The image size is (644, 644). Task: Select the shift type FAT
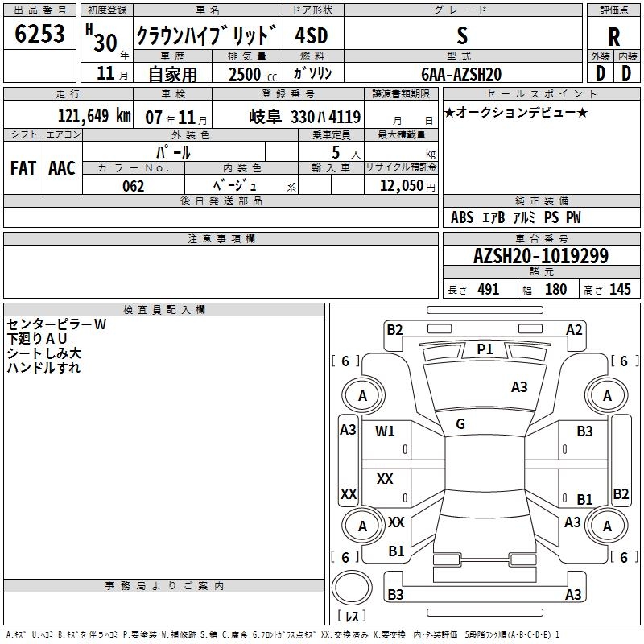pyautogui.click(x=23, y=168)
